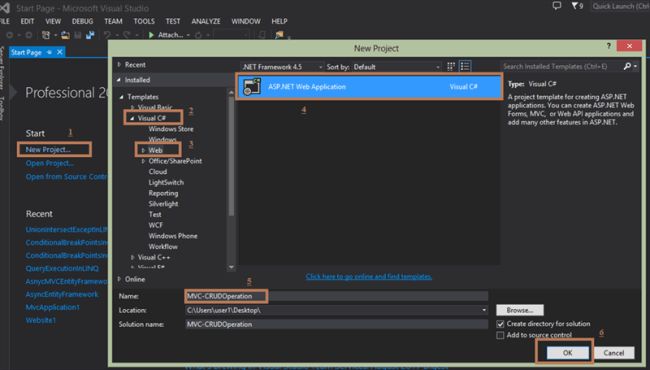The height and width of the screenshot is (370, 650).
Task: Click the Quick Launch search box
Action: pos(620,6)
